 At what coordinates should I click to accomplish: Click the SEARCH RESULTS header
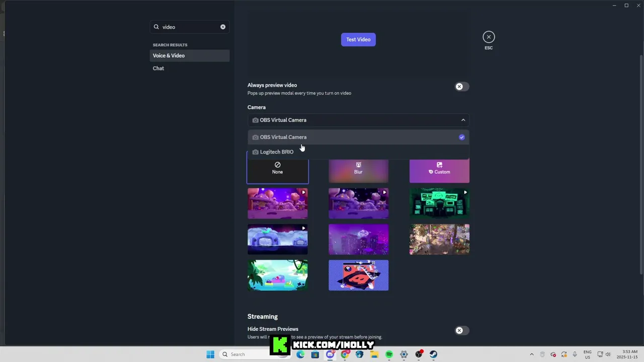pyautogui.click(x=170, y=45)
